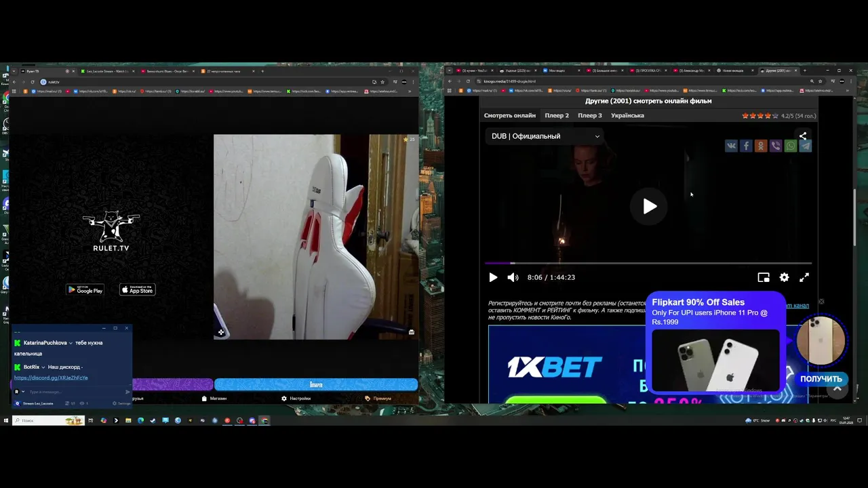The height and width of the screenshot is (488, 868).
Task: Click the scroll-to-top arrow button
Action: 837,389
